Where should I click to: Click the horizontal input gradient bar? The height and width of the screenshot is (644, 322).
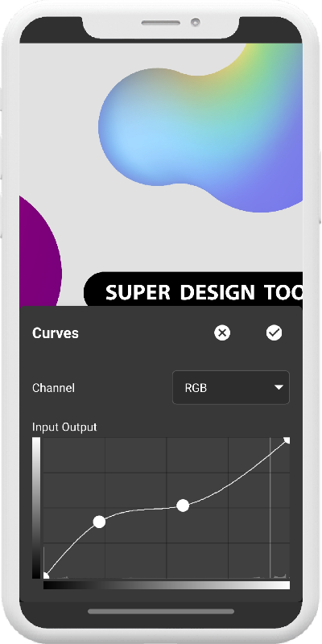pos(167,585)
